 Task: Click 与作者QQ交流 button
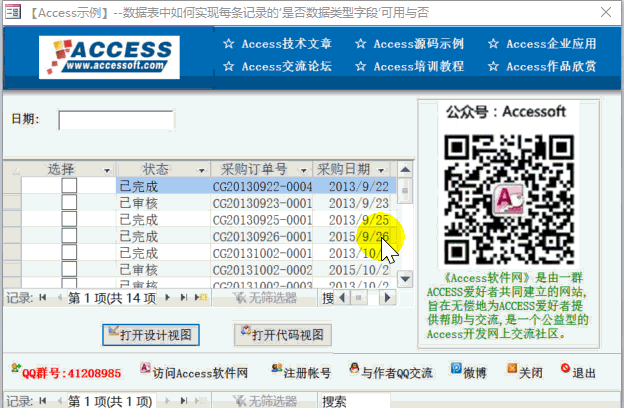391,373
